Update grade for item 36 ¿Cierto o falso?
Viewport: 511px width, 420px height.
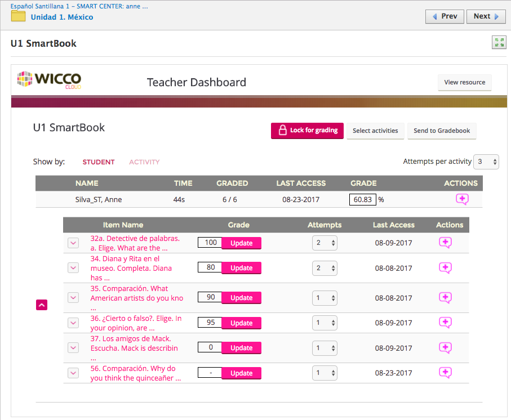[x=242, y=323]
